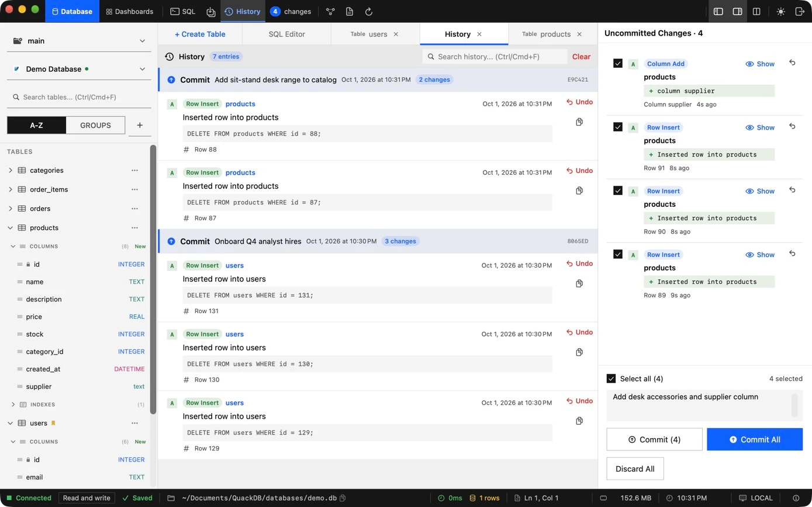Open the schema graph view icon
The width and height of the screenshot is (812, 507).
(330, 12)
